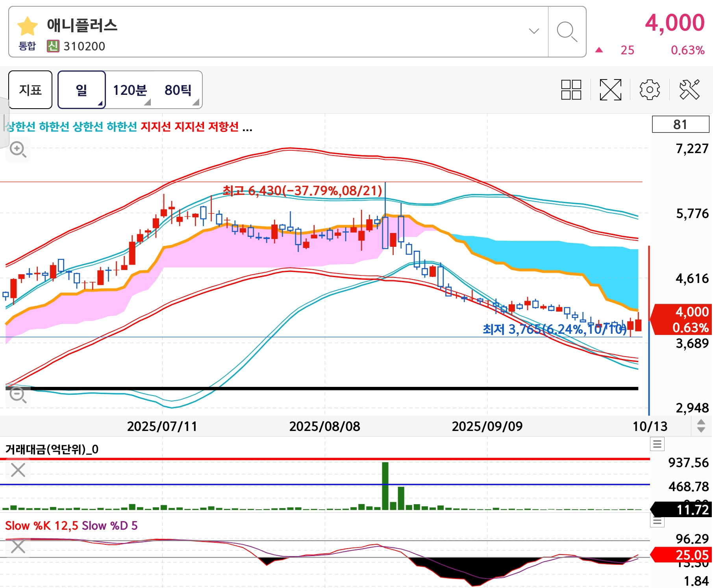The height and width of the screenshot is (588, 713).
Task: Click the 10/13 date label
Action: [650, 426]
